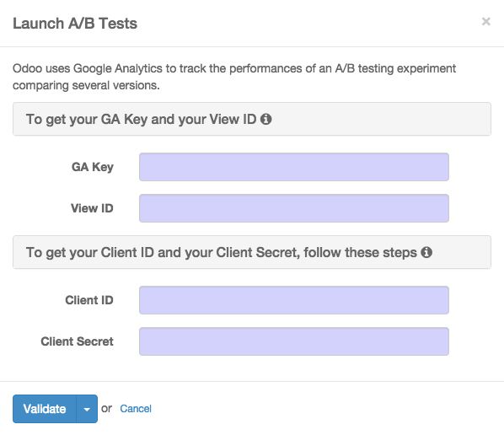The height and width of the screenshot is (435, 504).
Task: Open the Validate button's dropdown caret
Action: coord(87,409)
